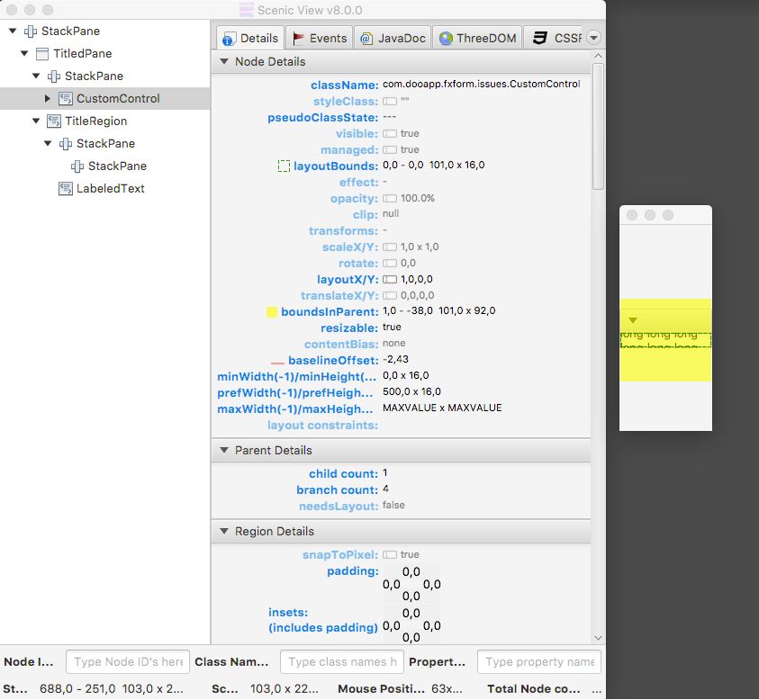Click the TitleRegion node icon
The height and width of the screenshot is (700, 759).
(x=54, y=121)
